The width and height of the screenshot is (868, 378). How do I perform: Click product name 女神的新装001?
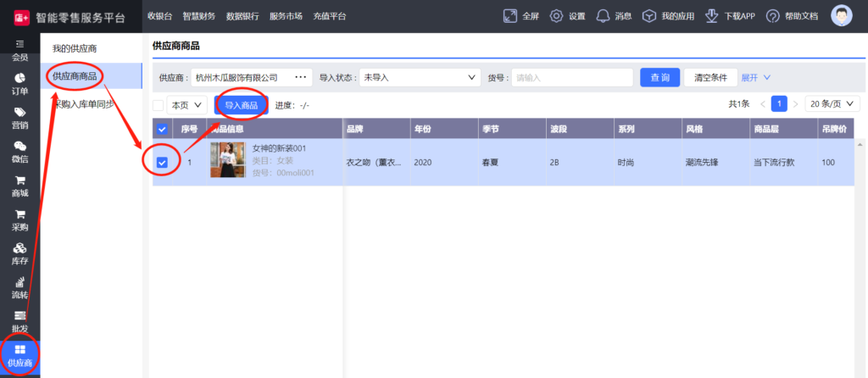[279, 148]
